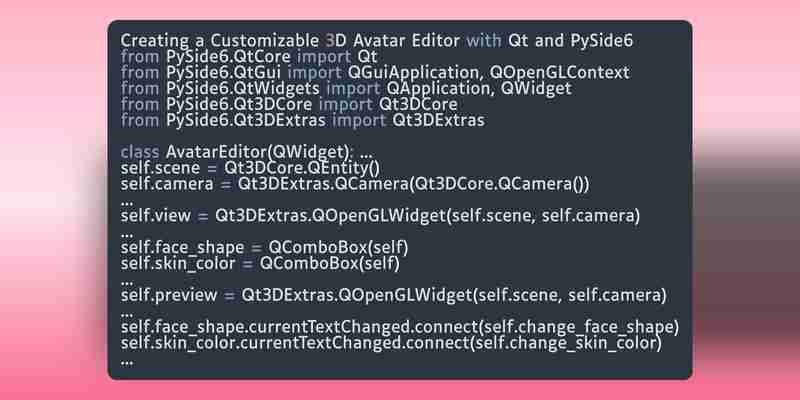
Task: Click the QtWidgets import line with QApplication
Action: [346, 89]
